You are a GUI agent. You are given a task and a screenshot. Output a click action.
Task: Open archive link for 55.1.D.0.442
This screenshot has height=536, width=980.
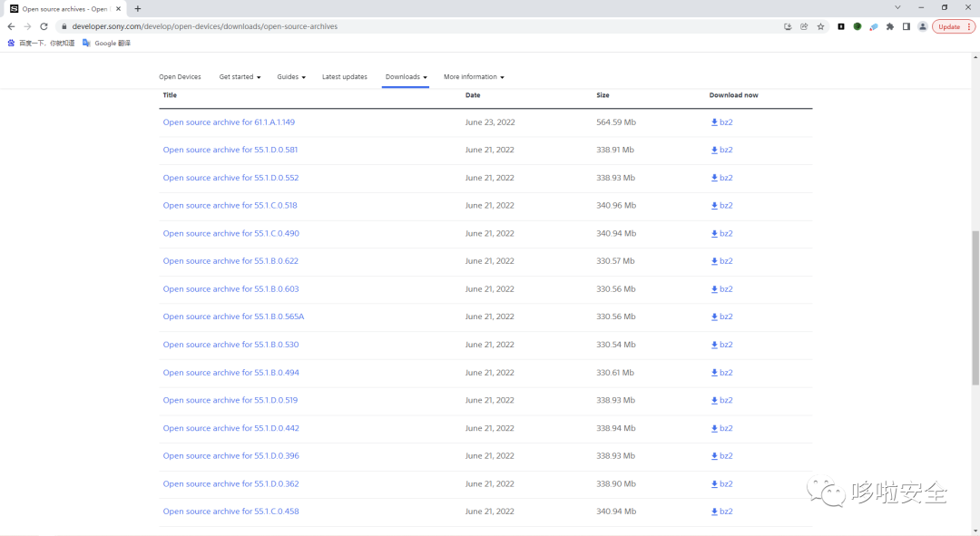230,429
